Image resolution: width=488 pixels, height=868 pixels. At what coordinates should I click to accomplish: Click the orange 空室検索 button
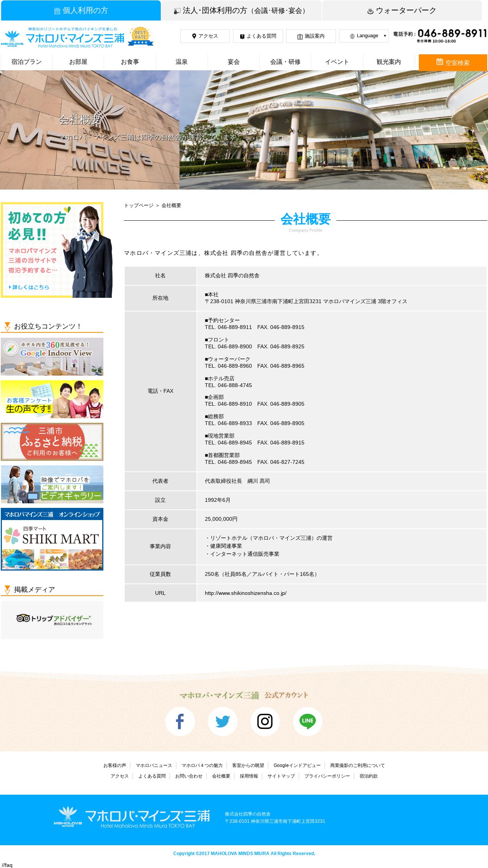coord(453,62)
